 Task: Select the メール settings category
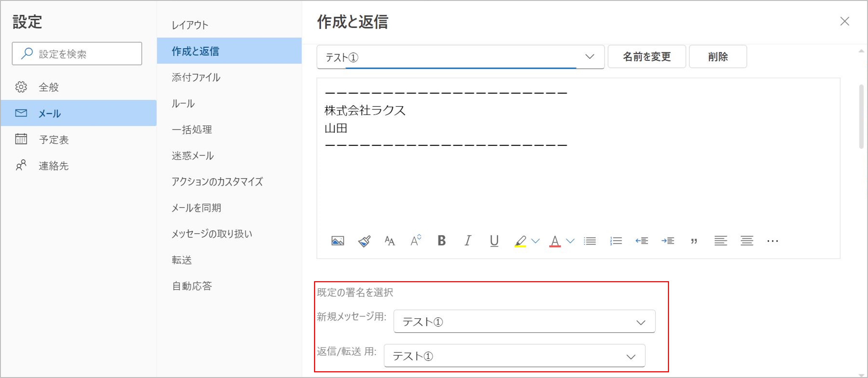(x=79, y=113)
